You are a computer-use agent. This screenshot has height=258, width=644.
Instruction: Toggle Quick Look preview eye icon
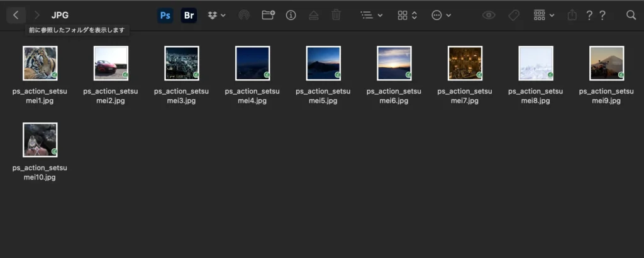pyautogui.click(x=489, y=15)
